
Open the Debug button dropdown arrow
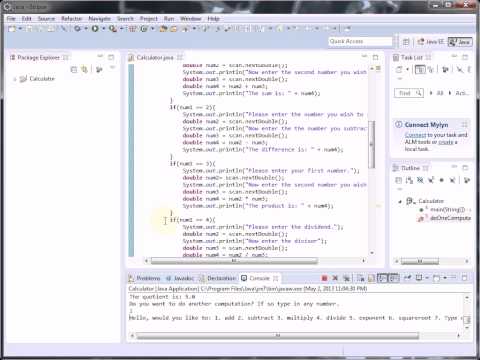pos(86,29)
